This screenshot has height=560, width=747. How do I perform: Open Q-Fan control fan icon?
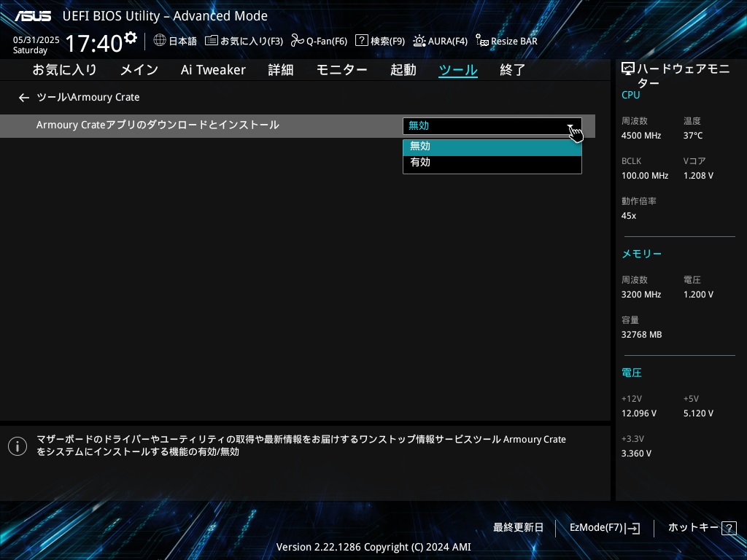click(298, 41)
